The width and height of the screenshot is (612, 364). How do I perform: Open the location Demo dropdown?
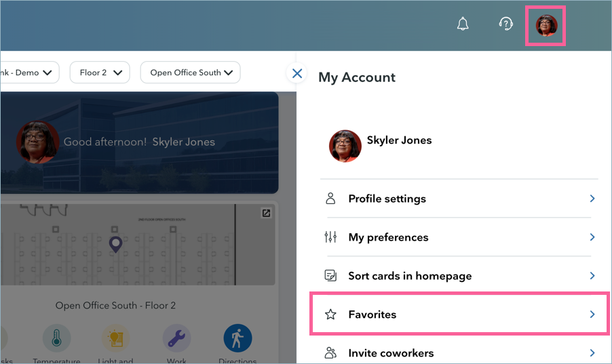pyautogui.click(x=30, y=73)
